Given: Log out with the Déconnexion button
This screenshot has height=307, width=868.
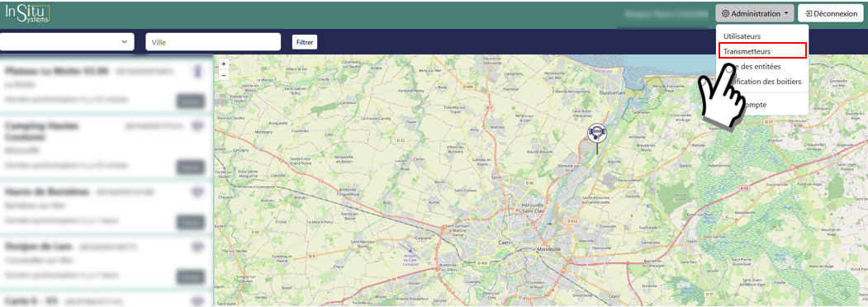Looking at the screenshot, I should tap(831, 13).
